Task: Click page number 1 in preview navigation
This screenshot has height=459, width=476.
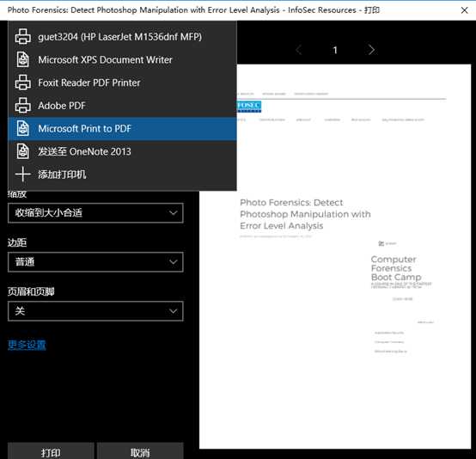Action: [335, 50]
